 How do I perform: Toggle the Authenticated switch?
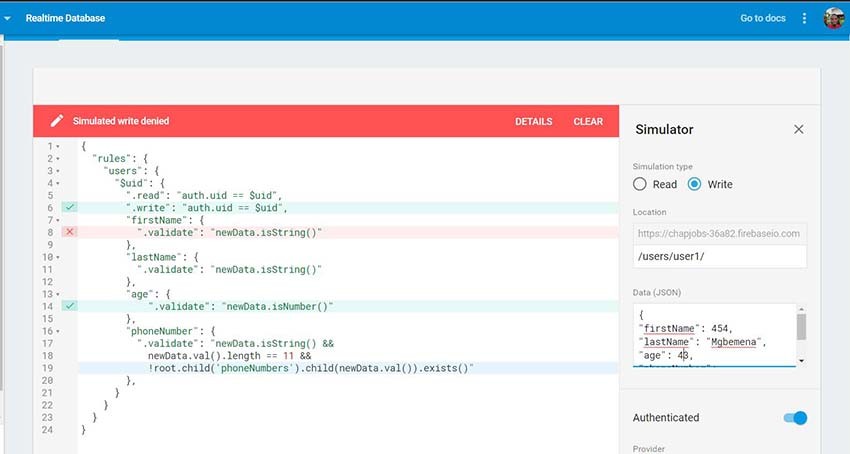[x=795, y=418]
